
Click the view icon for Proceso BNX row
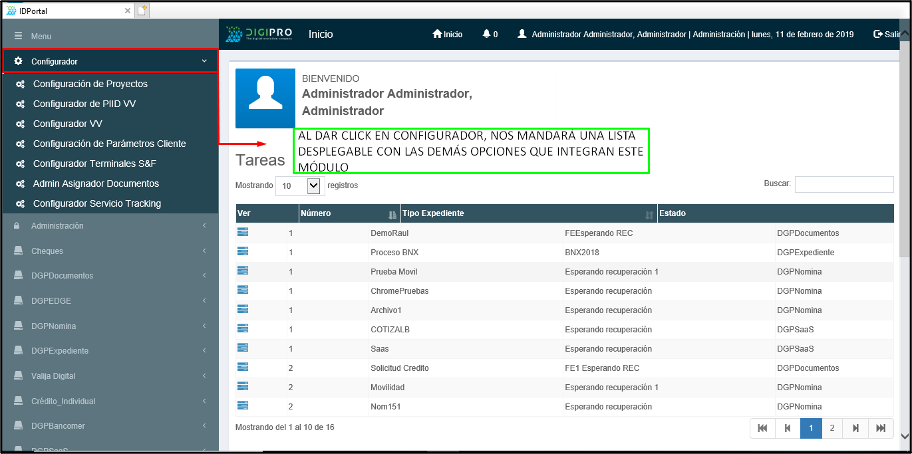pos(242,251)
